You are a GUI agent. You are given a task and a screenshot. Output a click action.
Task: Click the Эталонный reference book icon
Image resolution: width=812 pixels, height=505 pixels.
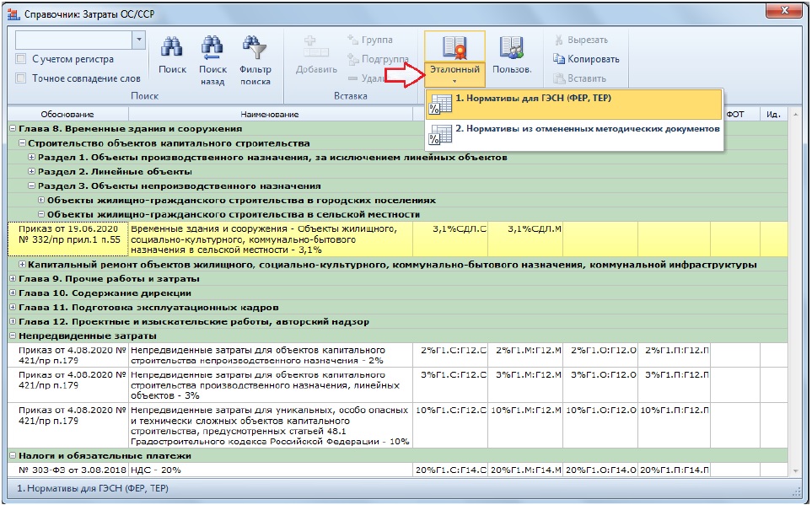[x=454, y=48]
